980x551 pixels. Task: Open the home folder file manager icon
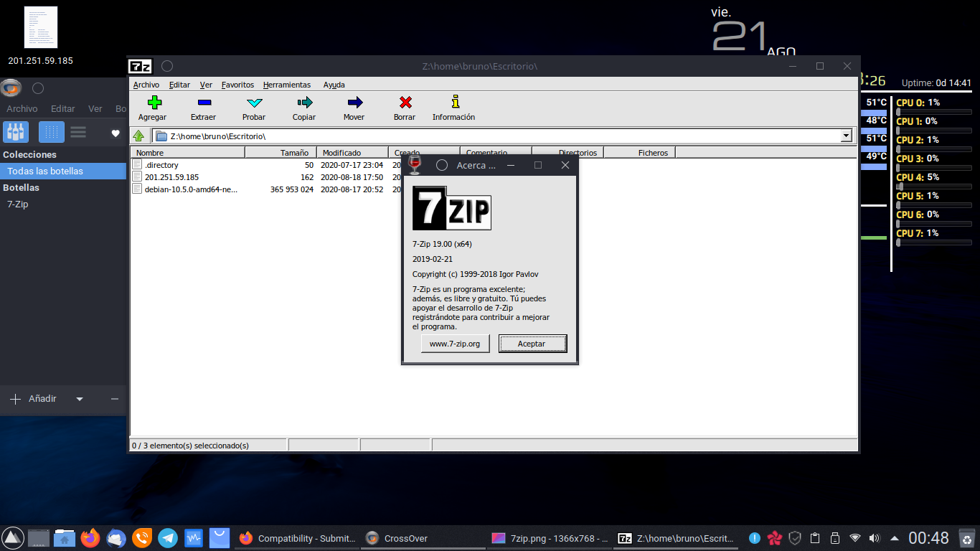64,537
